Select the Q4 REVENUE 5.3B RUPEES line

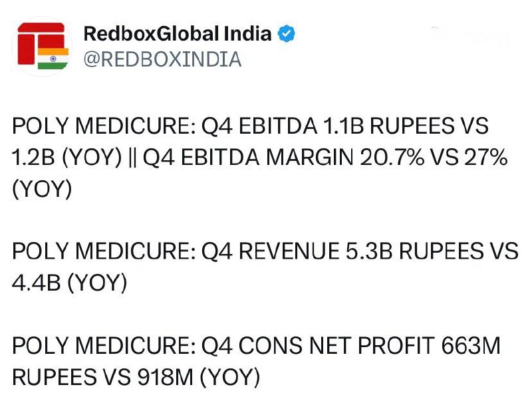coord(265,251)
